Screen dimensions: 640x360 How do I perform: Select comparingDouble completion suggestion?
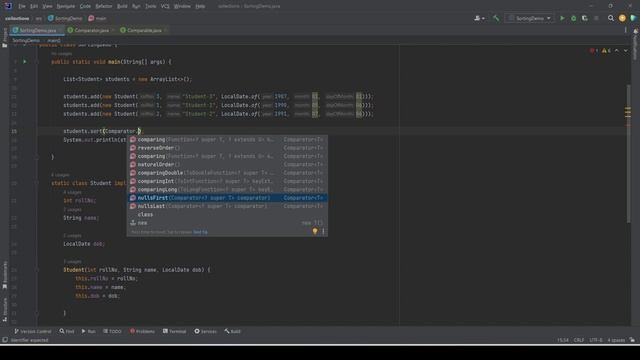[227, 173]
